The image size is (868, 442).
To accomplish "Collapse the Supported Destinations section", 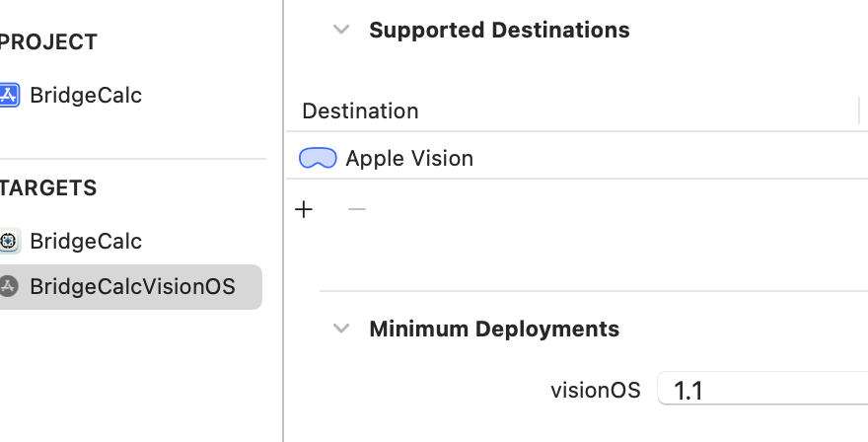I will pos(341,30).
